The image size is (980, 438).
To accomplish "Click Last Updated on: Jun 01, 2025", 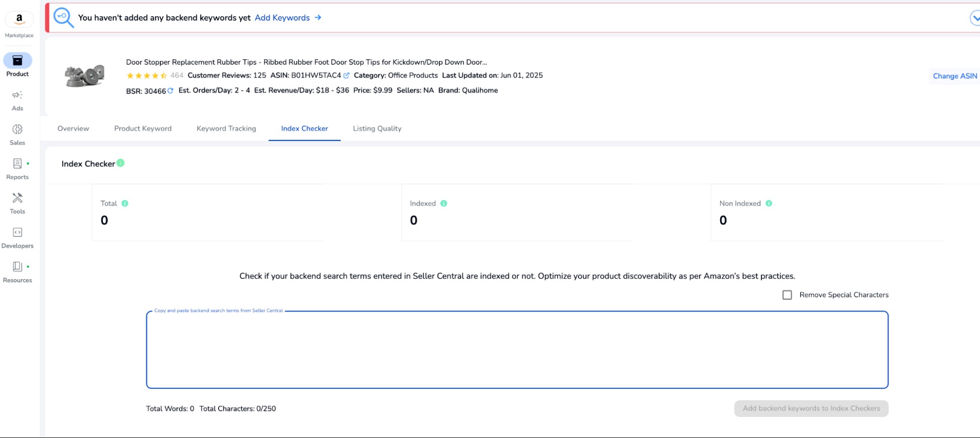I will coord(492,76).
